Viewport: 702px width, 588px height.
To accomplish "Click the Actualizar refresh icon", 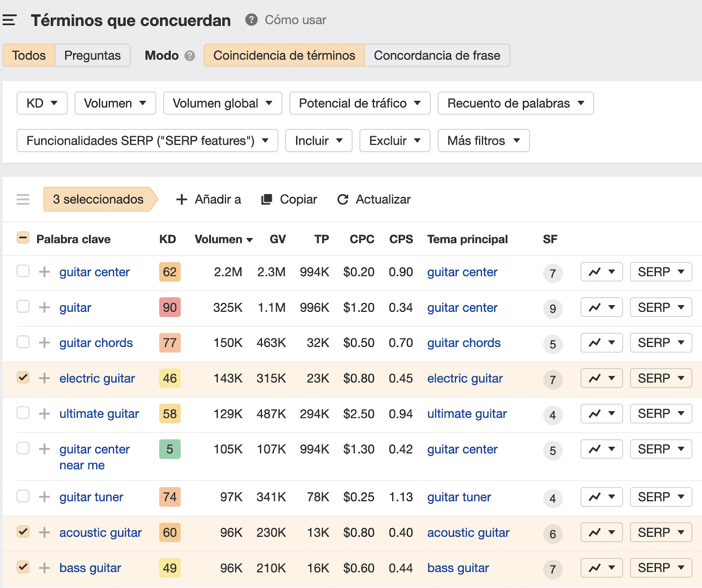I will pyautogui.click(x=343, y=200).
